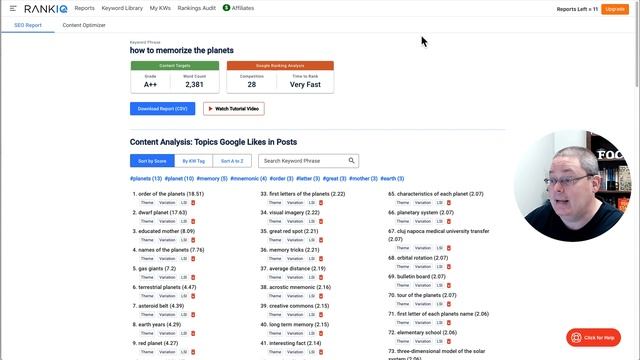This screenshot has height=360, width=640.
Task: Delete keyword 'visual imagery'
Action: click(321, 222)
